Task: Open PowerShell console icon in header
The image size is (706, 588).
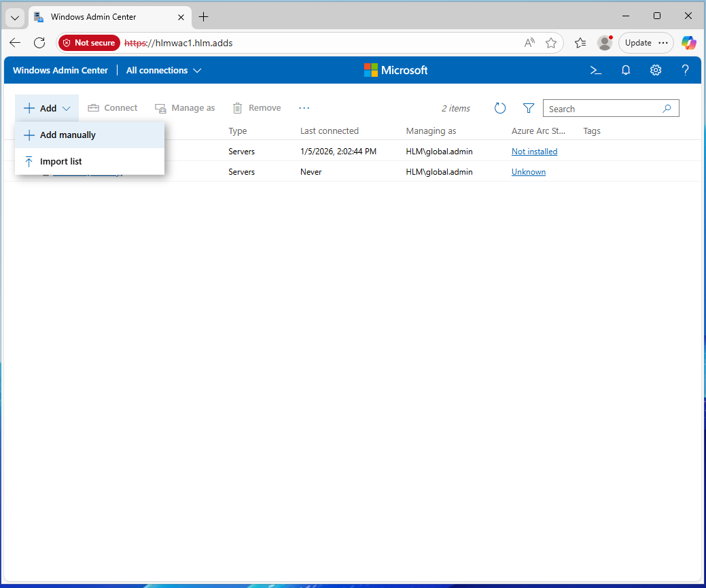Action: coord(596,70)
